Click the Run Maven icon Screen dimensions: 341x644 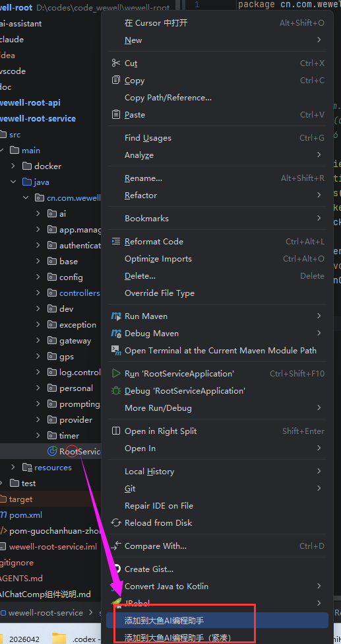[x=116, y=316]
